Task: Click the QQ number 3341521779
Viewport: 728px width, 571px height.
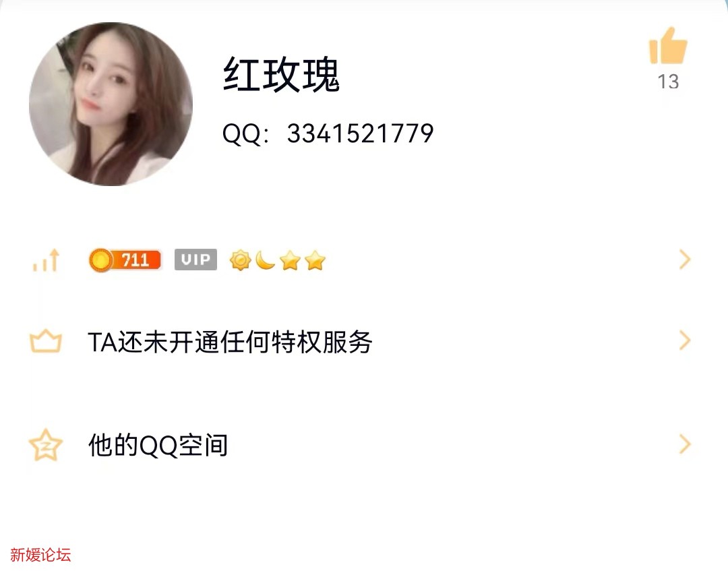Action: click(x=360, y=133)
